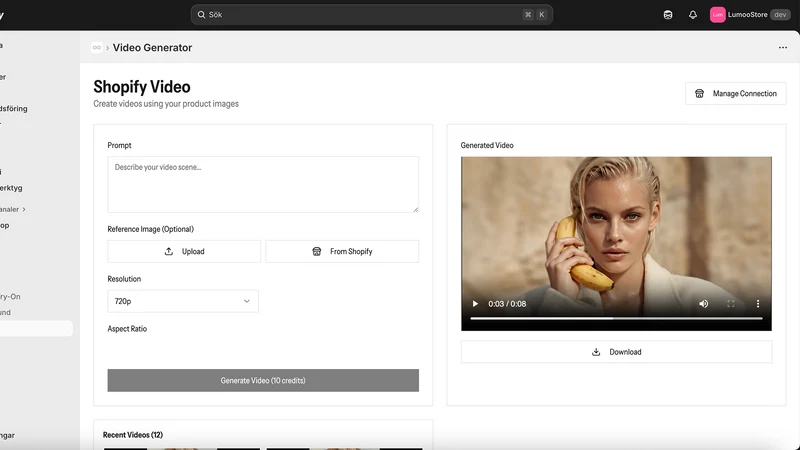Viewport: 800px width, 450px height.
Task: Open video player more options menu
Action: [758, 304]
